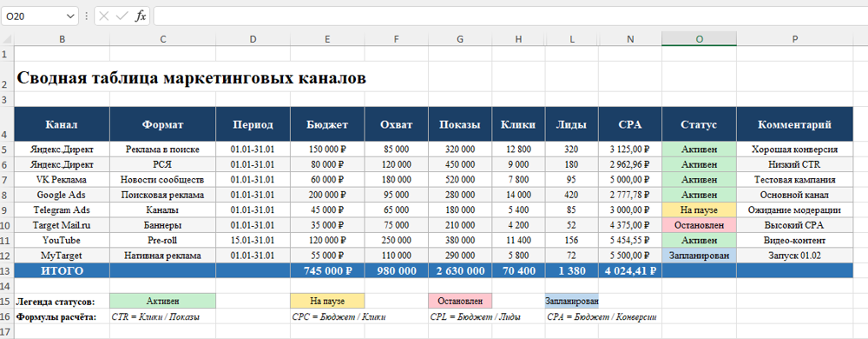Click the formula bar separator dots handle
Screen dimensions: 868x339
86,16
